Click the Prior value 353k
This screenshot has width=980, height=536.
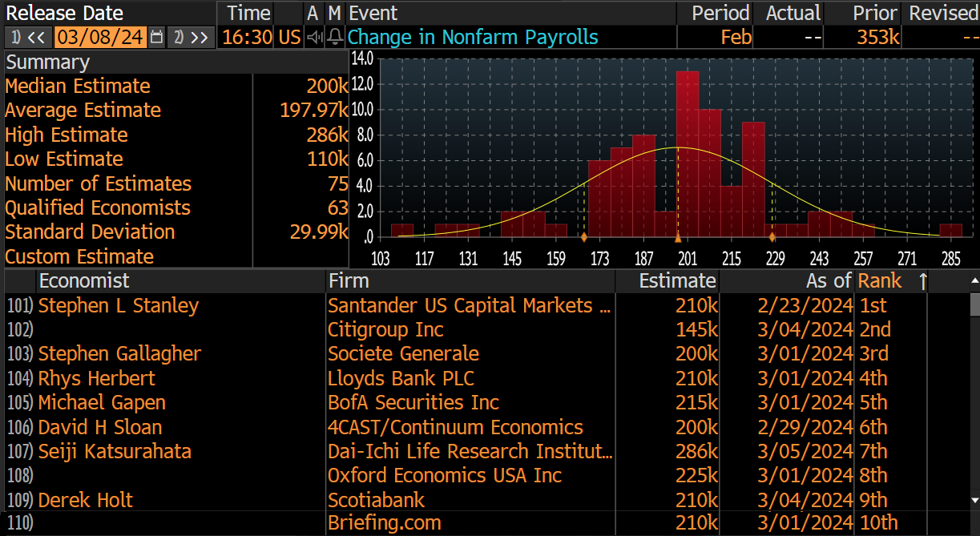[x=877, y=38]
